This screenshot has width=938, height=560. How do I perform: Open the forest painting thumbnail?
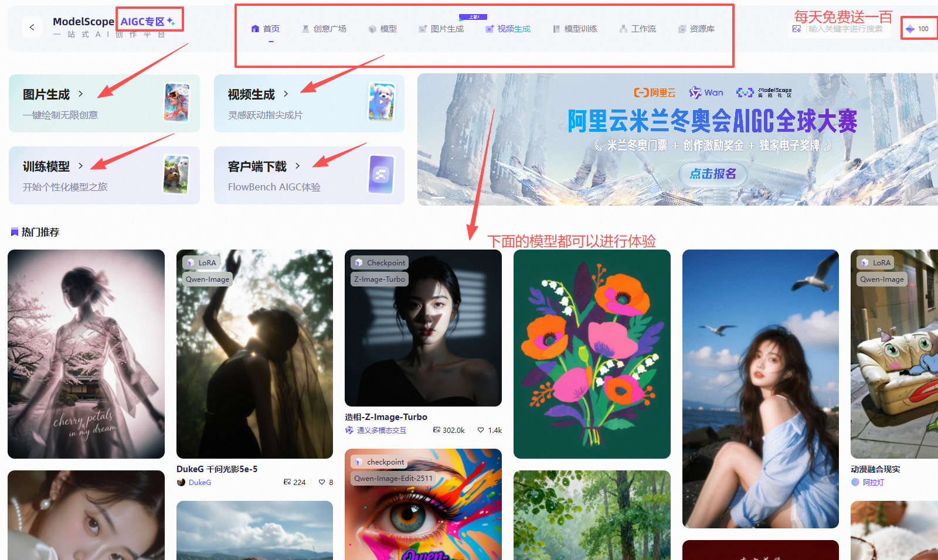592,515
